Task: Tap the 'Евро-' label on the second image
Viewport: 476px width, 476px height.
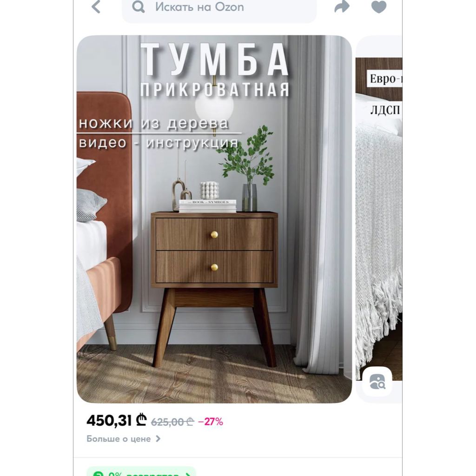Action: pyautogui.click(x=385, y=79)
